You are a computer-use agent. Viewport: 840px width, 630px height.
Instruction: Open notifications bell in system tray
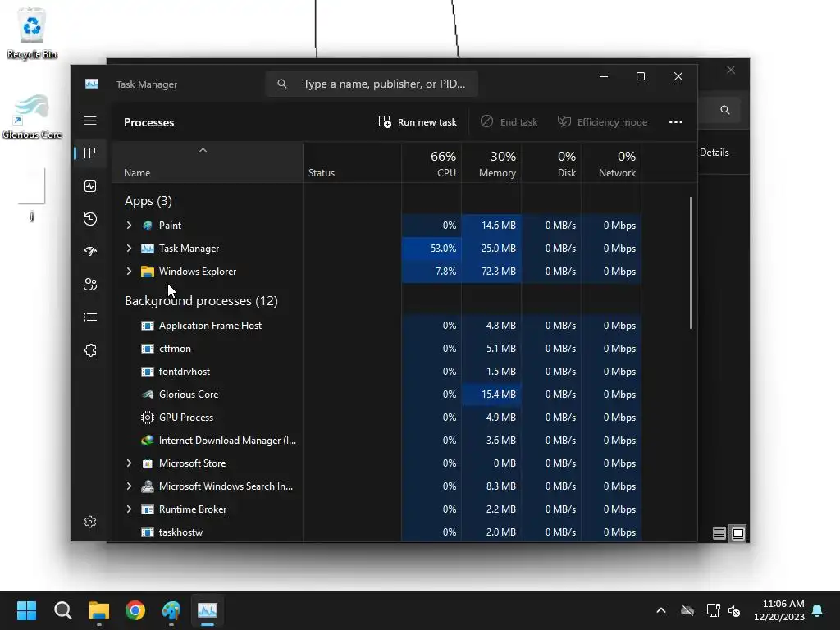818,610
